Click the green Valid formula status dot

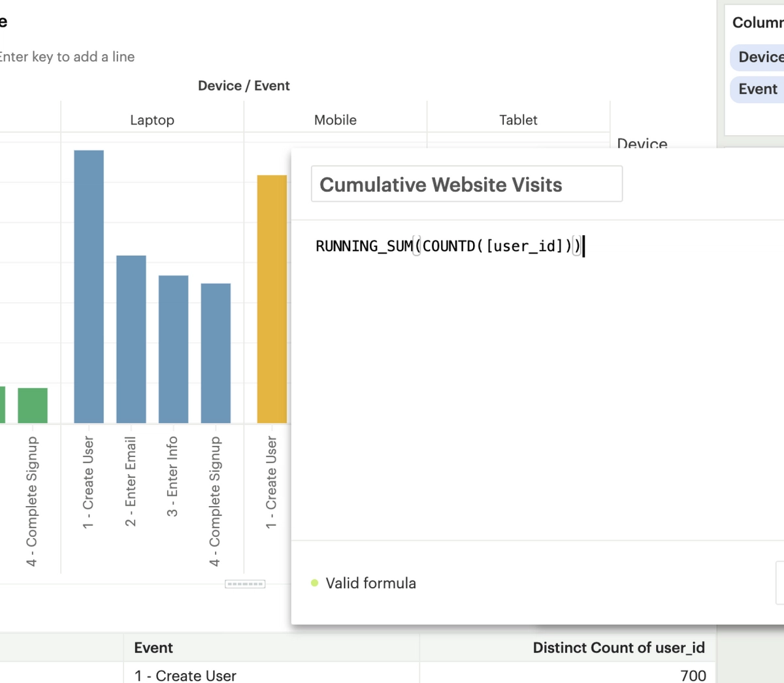[316, 583]
